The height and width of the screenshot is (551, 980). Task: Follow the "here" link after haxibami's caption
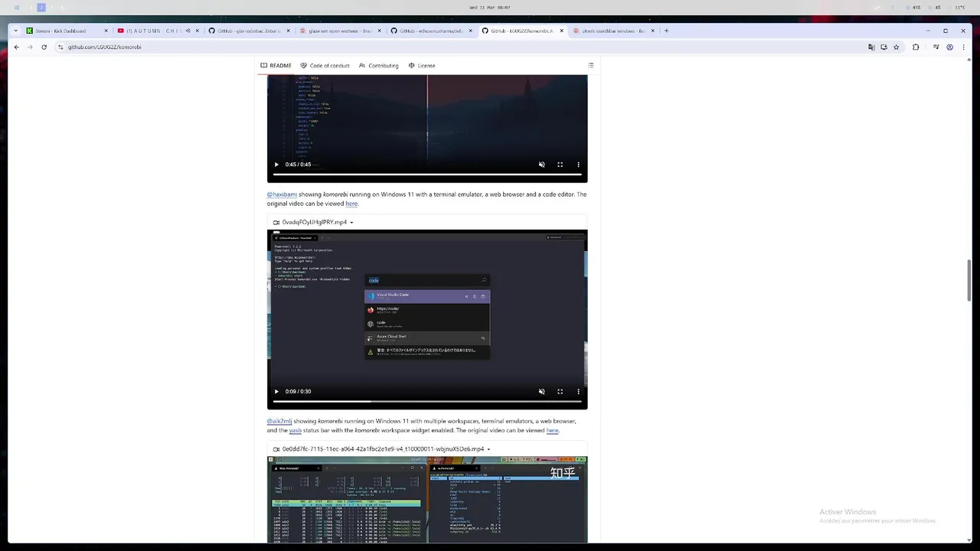(351, 204)
